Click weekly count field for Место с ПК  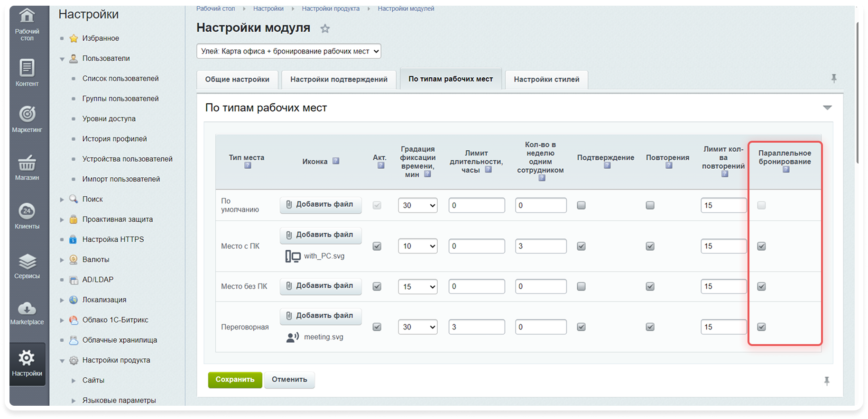pos(541,246)
